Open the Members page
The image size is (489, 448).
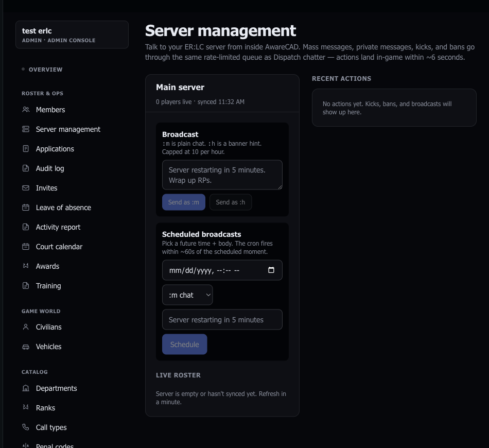coord(50,110)
